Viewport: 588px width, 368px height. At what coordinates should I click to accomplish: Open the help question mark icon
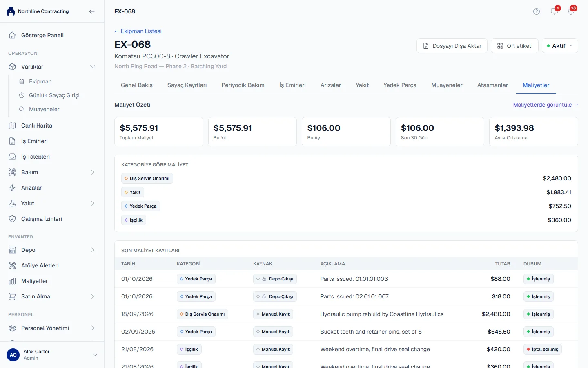click(x=537, y=11)
